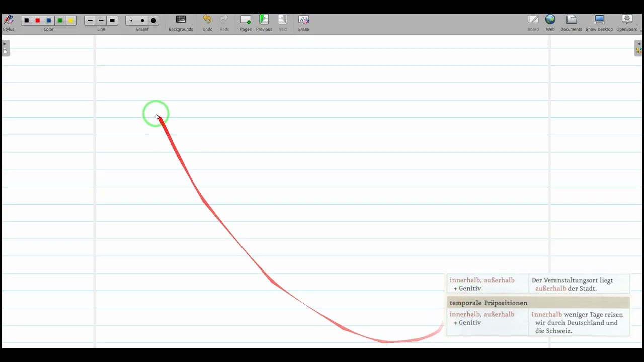Click Show Desktop
This screenshot has height=362, width=644.
pos(599,23)
